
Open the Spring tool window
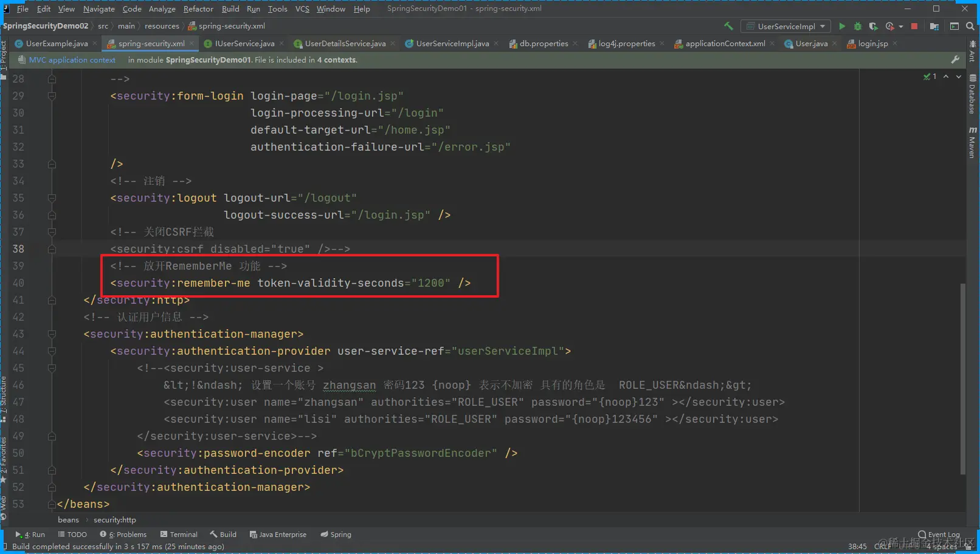pos(336,535)
